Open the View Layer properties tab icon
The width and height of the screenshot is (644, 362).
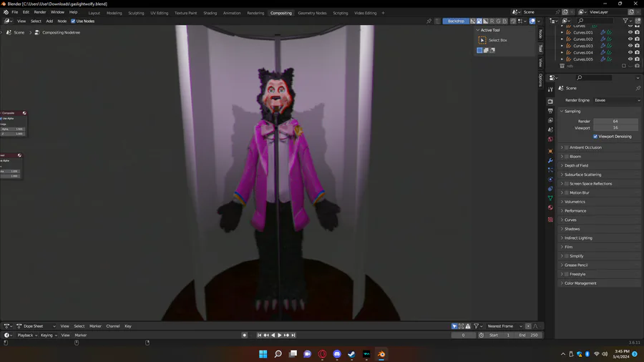coord(550,120)
